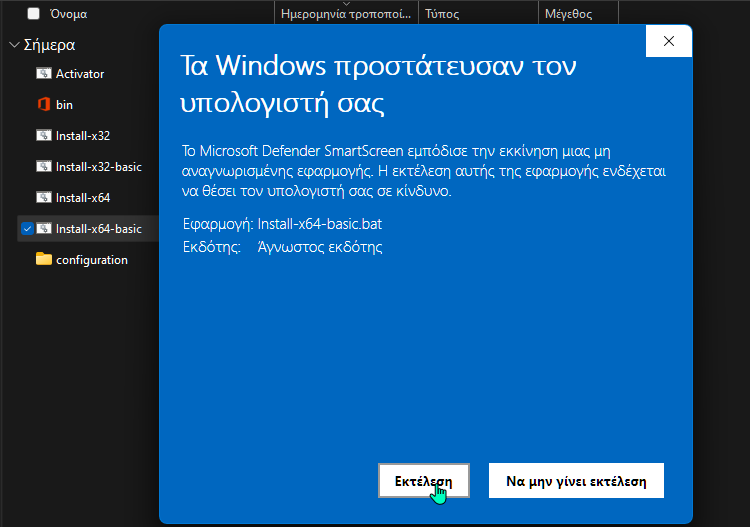The image size is (750, 527).
Task: Sort by the Μέγεθος column header
Action: click(568, 14)
